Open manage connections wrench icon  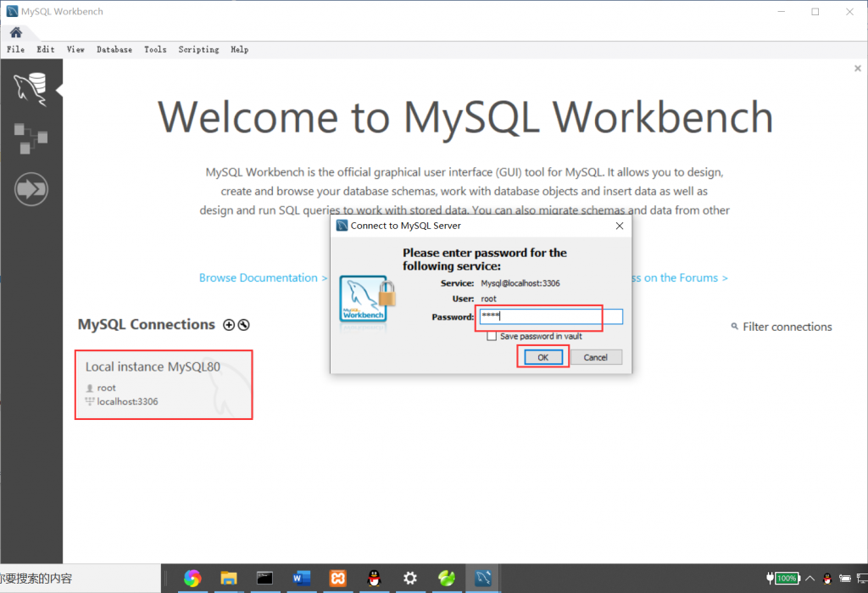[x=243, y=325]
